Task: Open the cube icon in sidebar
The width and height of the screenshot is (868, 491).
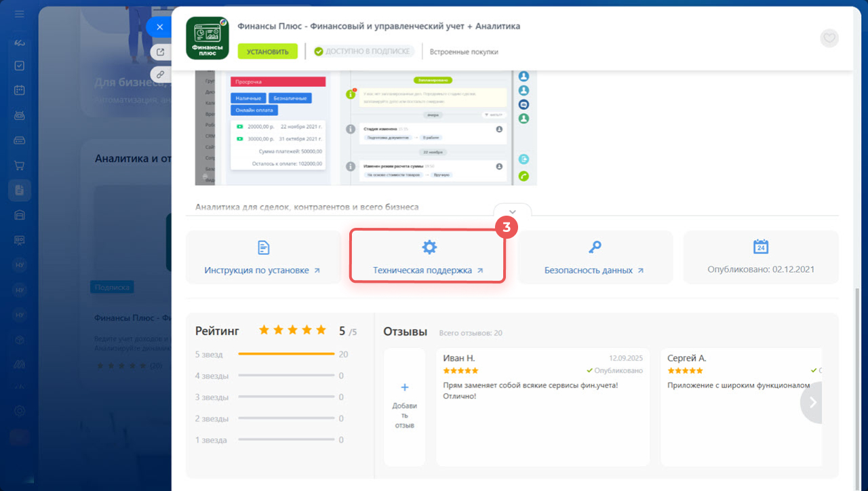Action: [x=20, y=339]
